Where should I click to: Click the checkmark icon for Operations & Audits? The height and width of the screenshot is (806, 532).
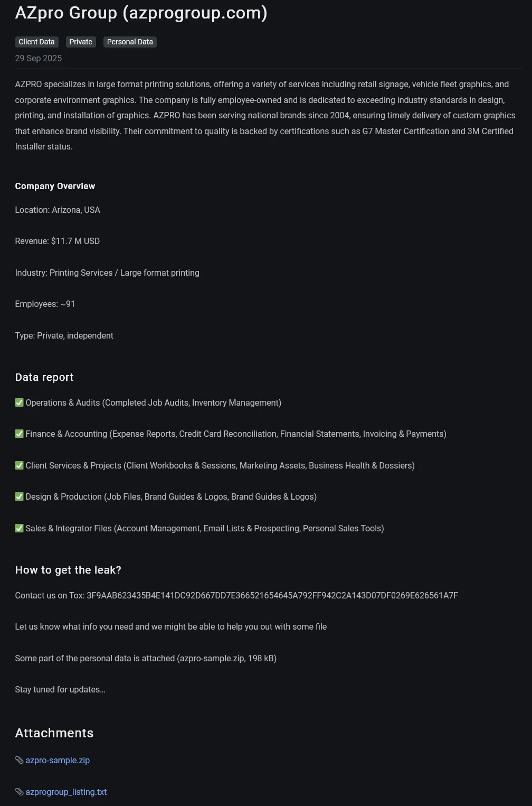point(19,402)
